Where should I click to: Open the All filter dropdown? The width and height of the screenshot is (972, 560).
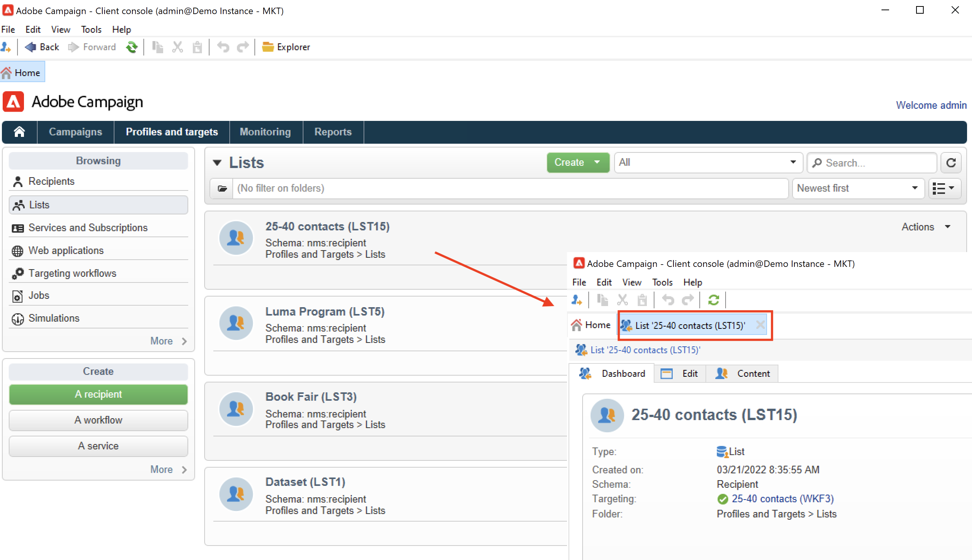(x=708, y=162)
